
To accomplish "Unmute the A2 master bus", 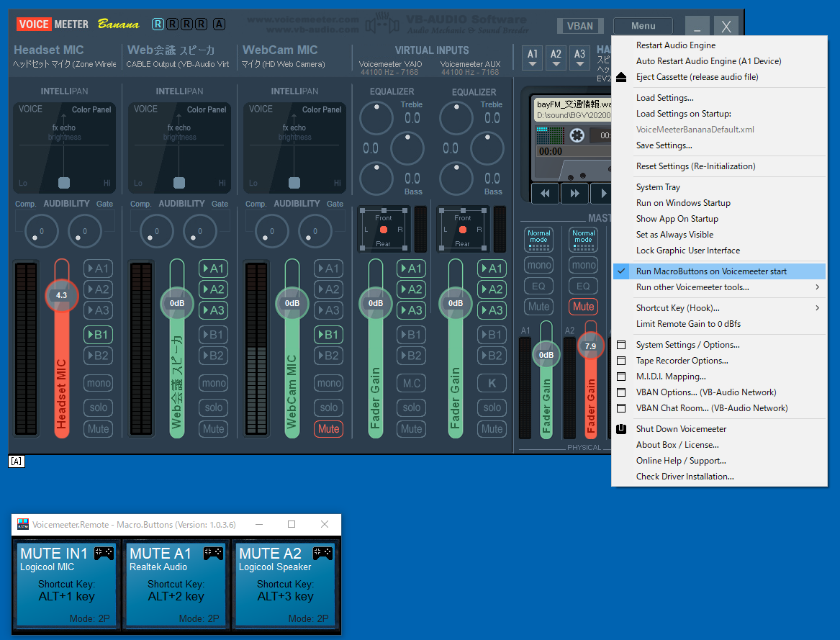I will [583, 307].
